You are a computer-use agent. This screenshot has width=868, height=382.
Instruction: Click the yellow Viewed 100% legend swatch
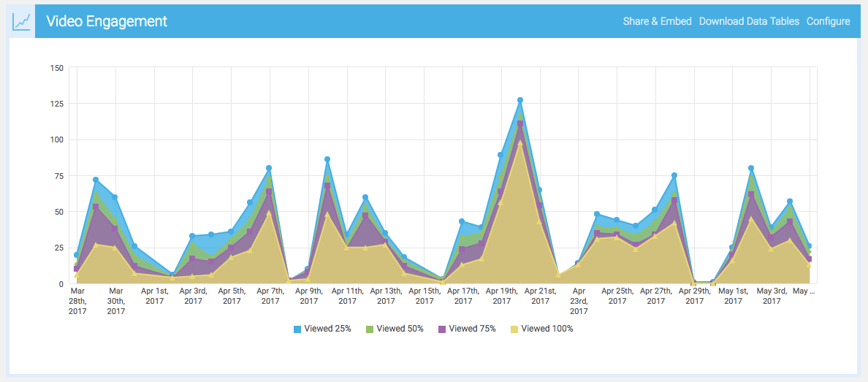click(x=514, y=329)
